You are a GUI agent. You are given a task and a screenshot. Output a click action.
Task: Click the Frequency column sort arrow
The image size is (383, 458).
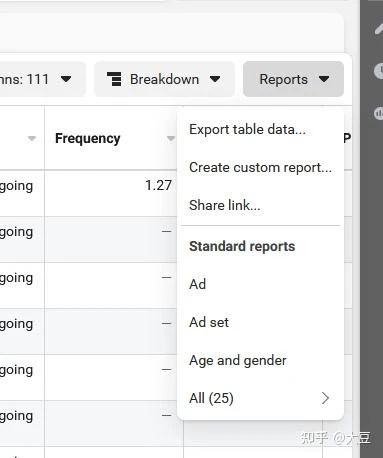171,138
